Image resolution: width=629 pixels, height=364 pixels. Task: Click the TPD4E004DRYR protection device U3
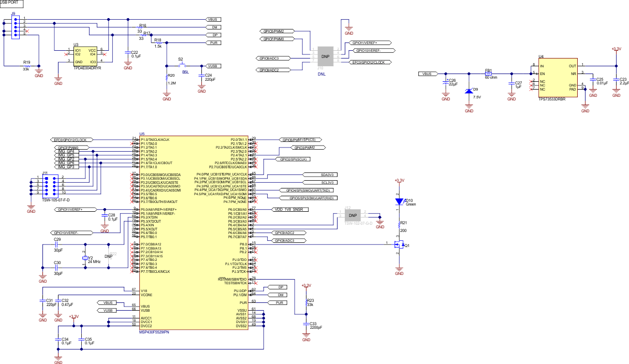tap(84, 57)
